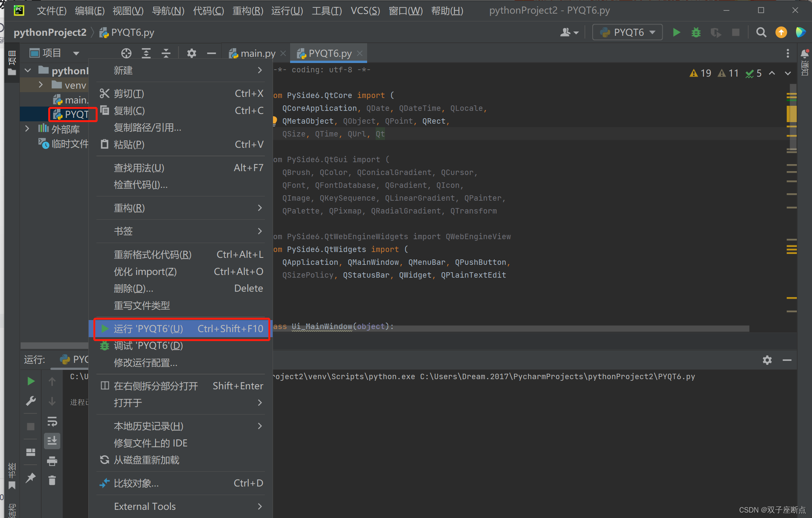Click Collapse All icon in project panel
Screen dimensions: 812x518
coord(166,53)
